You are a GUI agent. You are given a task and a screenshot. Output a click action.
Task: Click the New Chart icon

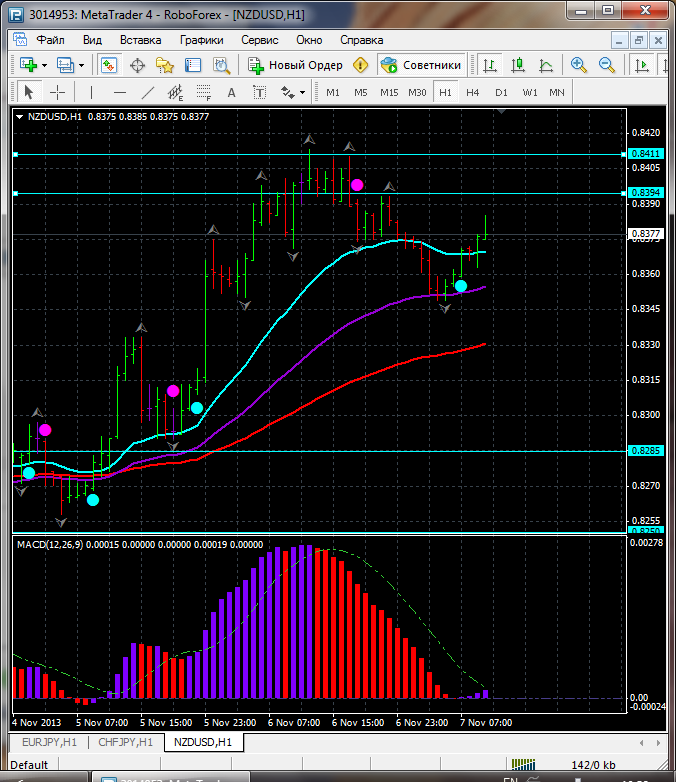27,65
